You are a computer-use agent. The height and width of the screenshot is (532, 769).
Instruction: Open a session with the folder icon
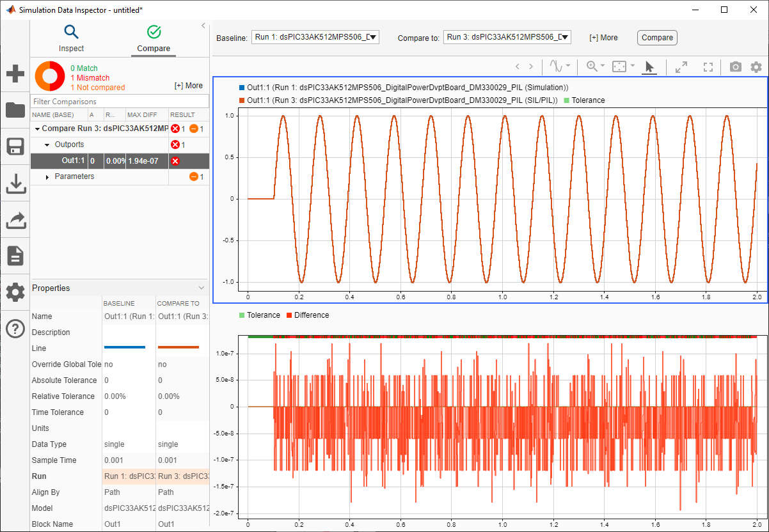click(15, 110)
